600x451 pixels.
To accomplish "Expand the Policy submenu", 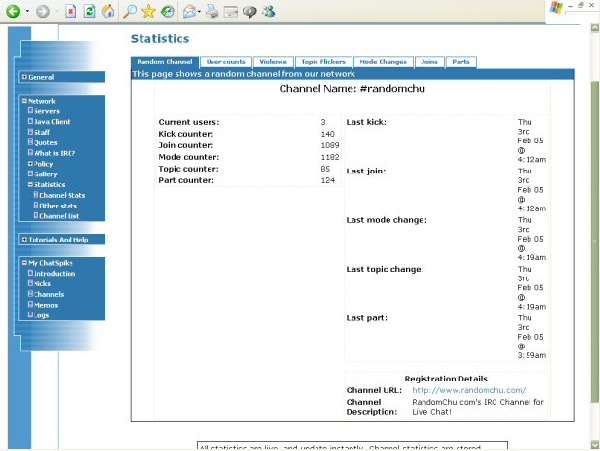I will coord(30,163).
